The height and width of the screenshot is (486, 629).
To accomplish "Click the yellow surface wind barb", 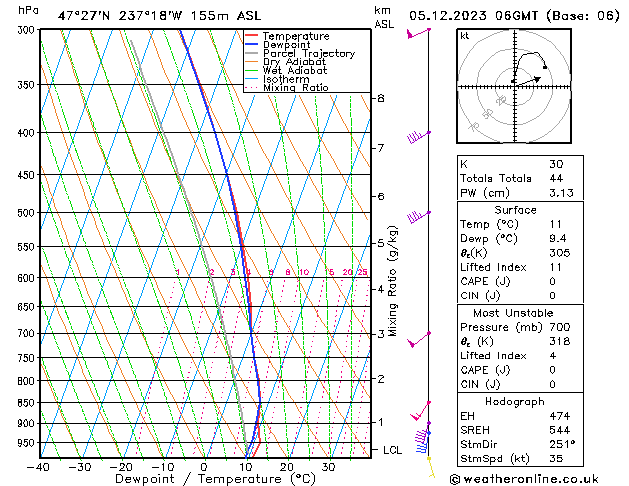I will (x=431, y=467).
